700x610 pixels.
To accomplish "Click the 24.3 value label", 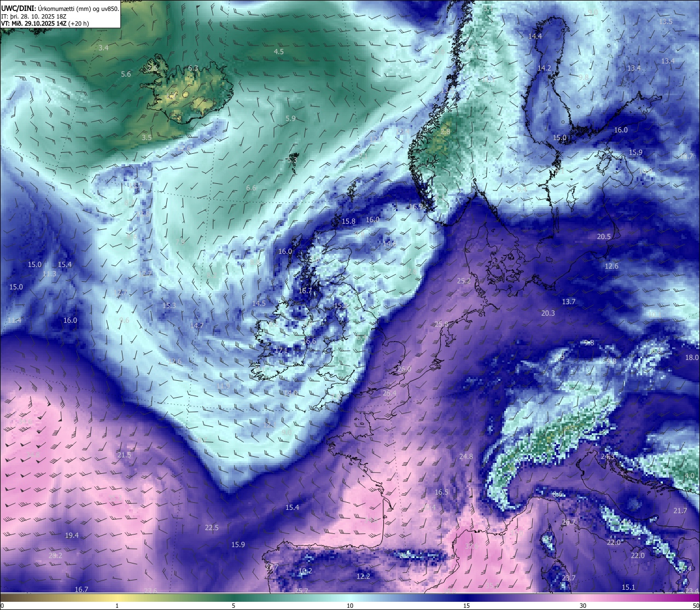I will point(607,456).
